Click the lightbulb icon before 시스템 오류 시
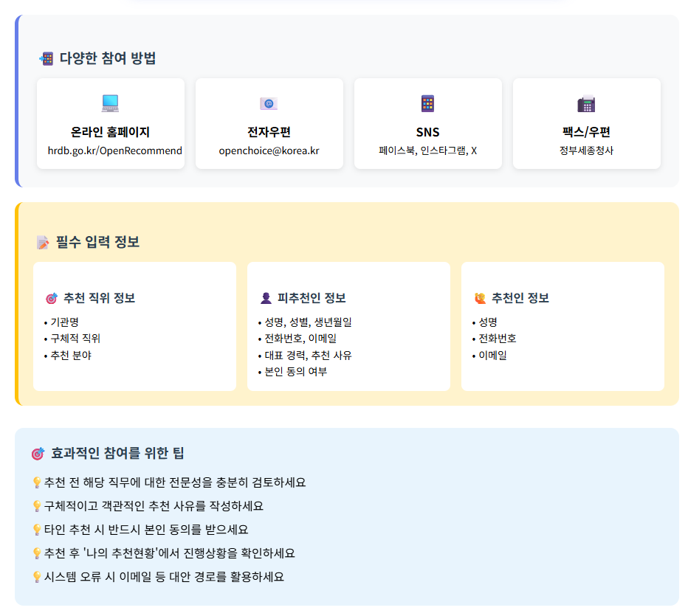Image resolution: width=688 pixels, height=616 pixels. pyautogui.click(x=38, y=577)
